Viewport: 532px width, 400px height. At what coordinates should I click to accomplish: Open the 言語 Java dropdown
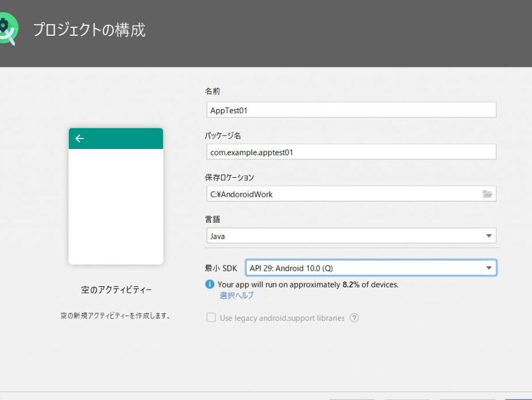352,236
